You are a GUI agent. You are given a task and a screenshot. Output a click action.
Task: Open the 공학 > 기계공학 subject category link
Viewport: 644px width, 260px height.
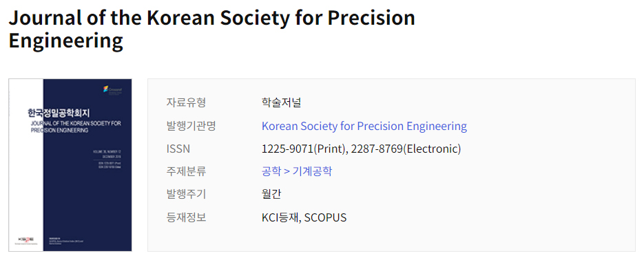click(297, 171)
